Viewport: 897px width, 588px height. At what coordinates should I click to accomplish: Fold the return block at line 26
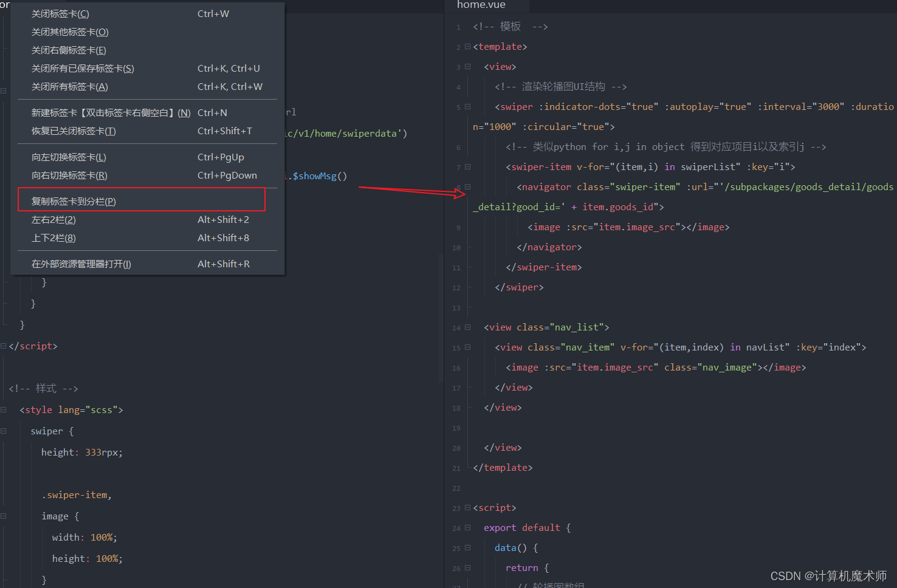point(467,567)
